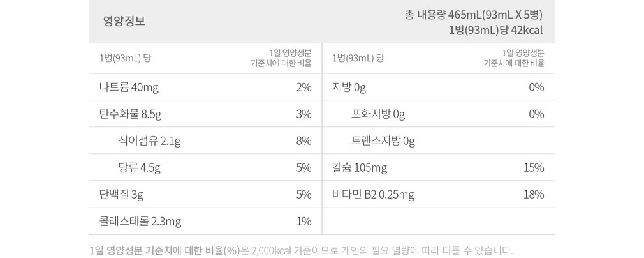Select the 지방 0g entry
644x258 pixels.
point(349,87)
